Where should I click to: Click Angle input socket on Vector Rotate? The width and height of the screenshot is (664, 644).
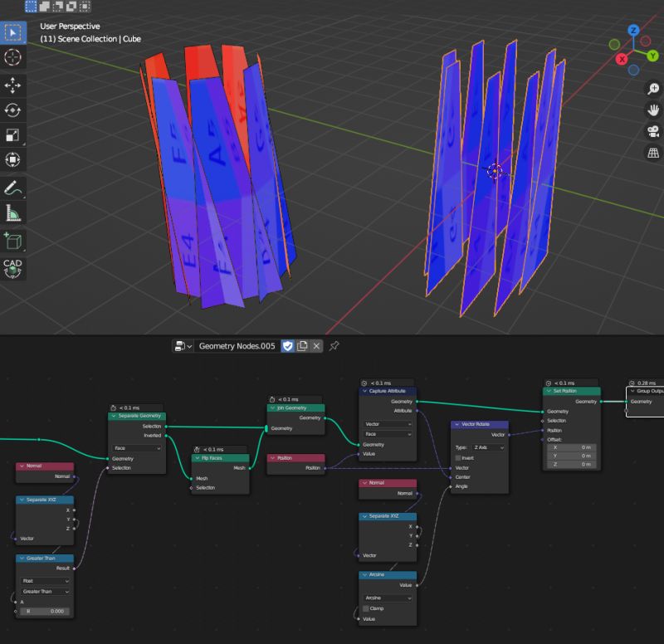point(451,486)
